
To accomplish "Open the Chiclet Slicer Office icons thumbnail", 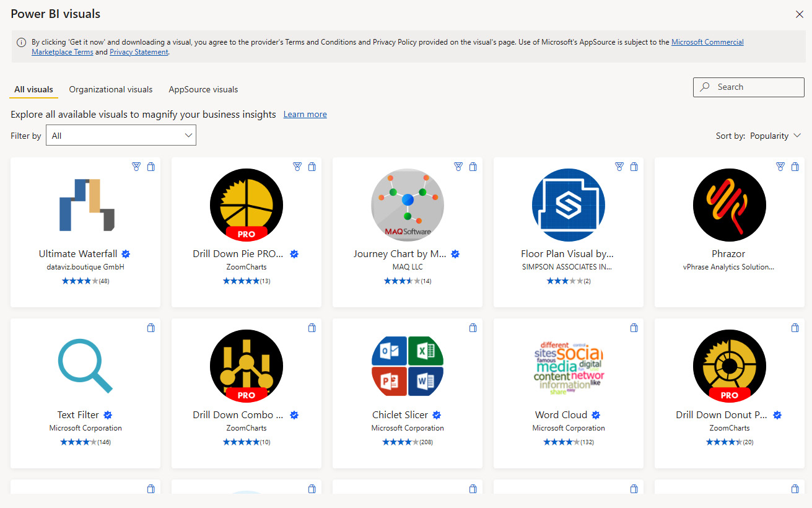I will (x=408, y=366).
